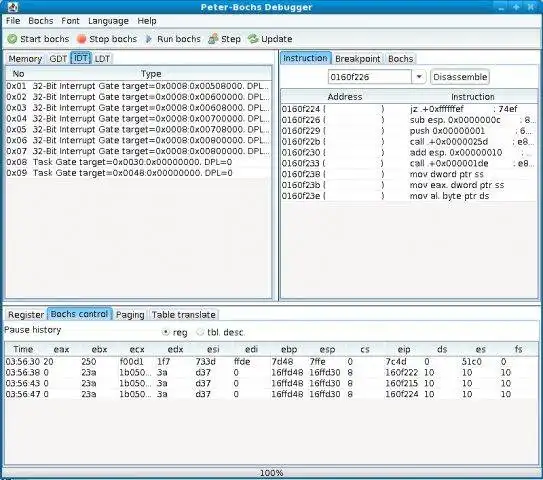Select the reg radio button
Viewport: 543px width, 480px height.
point(166,332)
